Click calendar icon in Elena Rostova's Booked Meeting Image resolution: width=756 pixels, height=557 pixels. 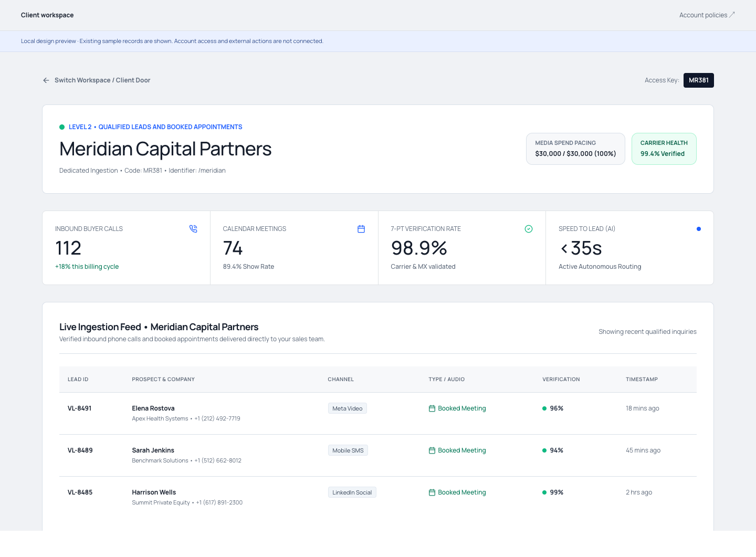[432, 408]
